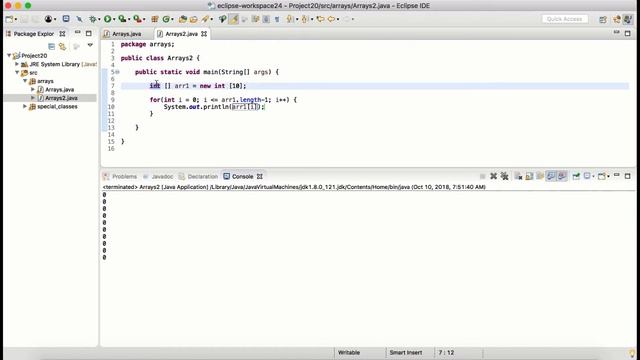
Task: Open the Run button dropdown arrow
Action: click(114, 19)
